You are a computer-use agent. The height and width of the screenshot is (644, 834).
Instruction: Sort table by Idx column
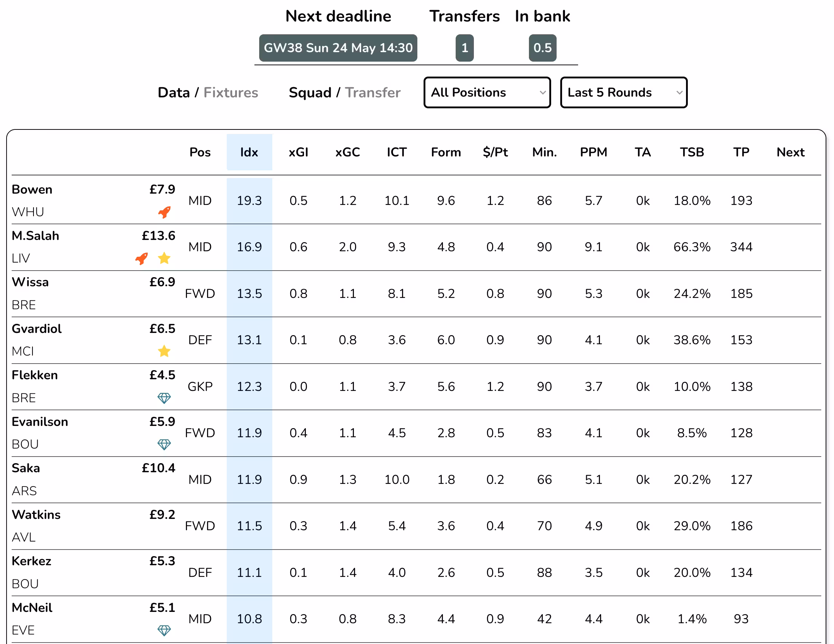coord(249,152)
